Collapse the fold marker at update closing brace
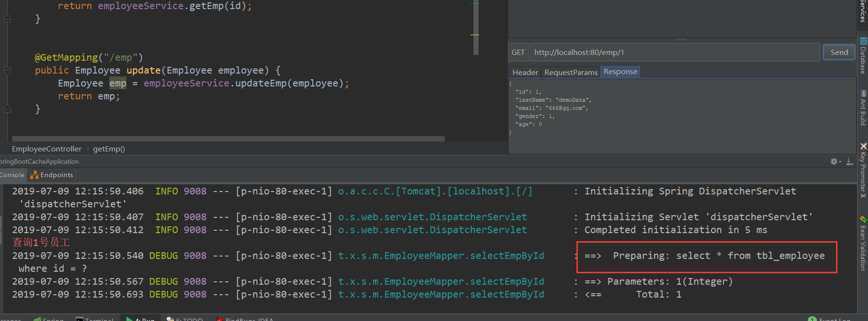Screen dimensions: 868x321 click(x=7, y=109)
